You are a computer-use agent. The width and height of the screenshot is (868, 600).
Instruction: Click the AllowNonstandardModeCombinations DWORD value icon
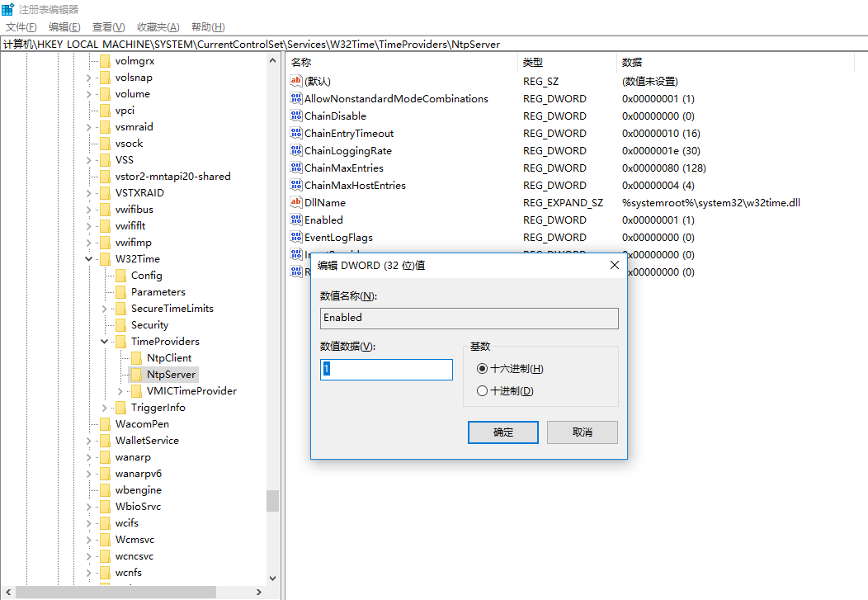coord(296,98)
